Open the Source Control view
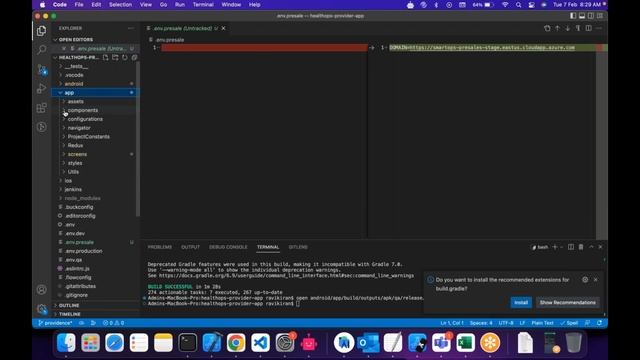 point(42,69)
